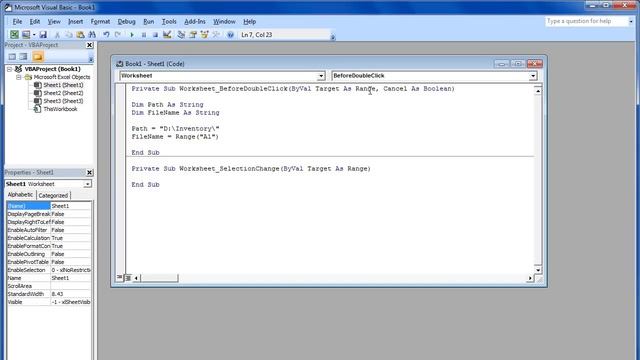
Task: Open the Run menu
Action: click(x=149, y=22)
